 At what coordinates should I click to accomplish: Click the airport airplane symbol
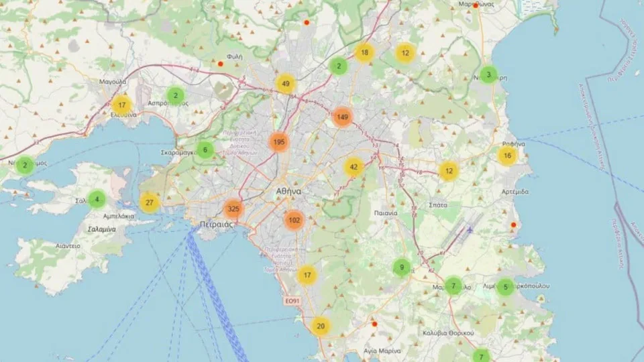tap(470, 230)
